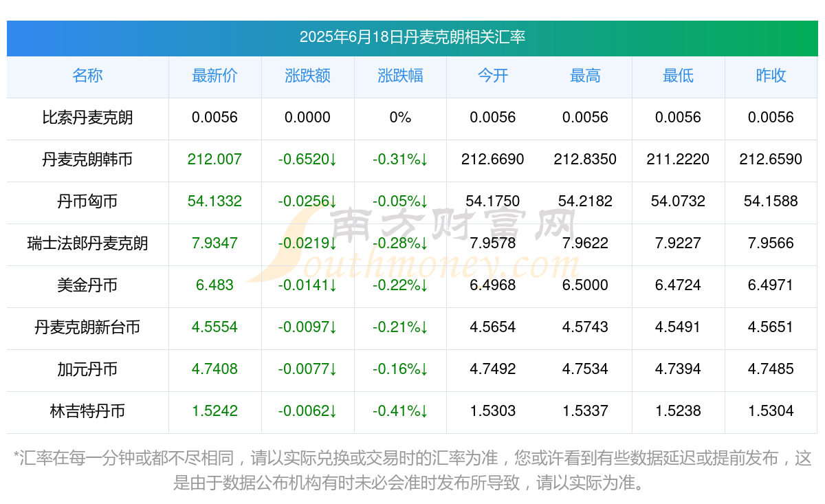This screenshot has width=825, height=504.
Task: Click latest price 7.9347
Action: [214, 243]
